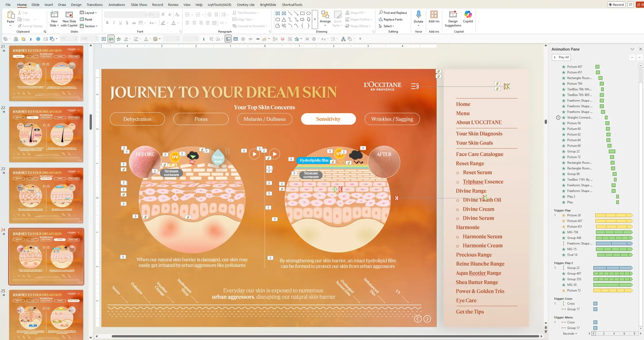
Task: Click the New Slide icon
Action: (x=54, y=15)
